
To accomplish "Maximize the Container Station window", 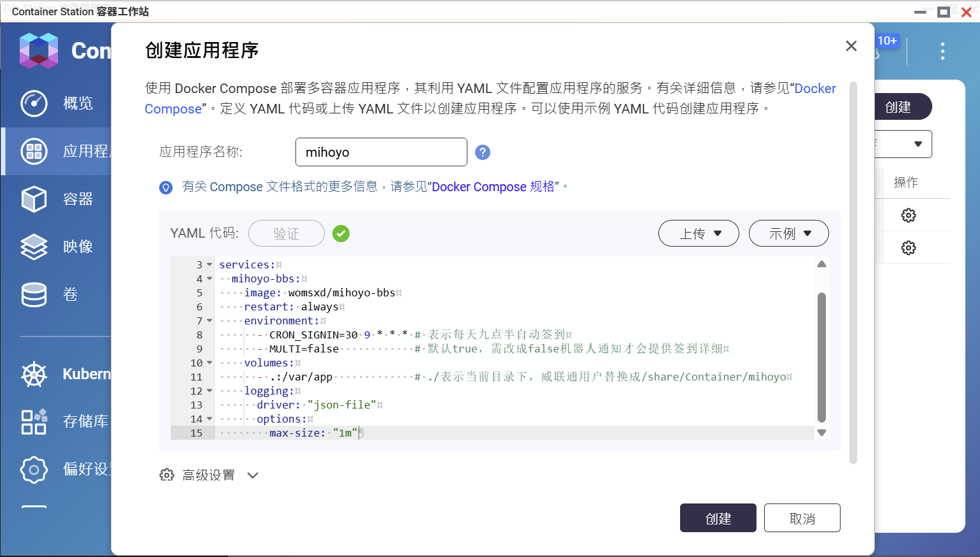I will click(x=944, y=12).
